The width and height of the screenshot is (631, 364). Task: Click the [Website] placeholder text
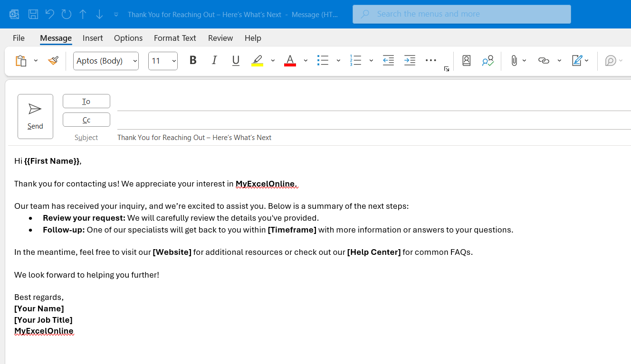click(x=172, y=252)
